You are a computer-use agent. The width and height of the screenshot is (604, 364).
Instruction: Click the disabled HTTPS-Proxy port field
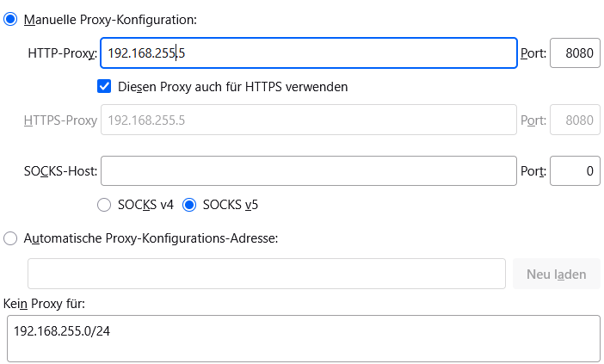coord(574,120)
